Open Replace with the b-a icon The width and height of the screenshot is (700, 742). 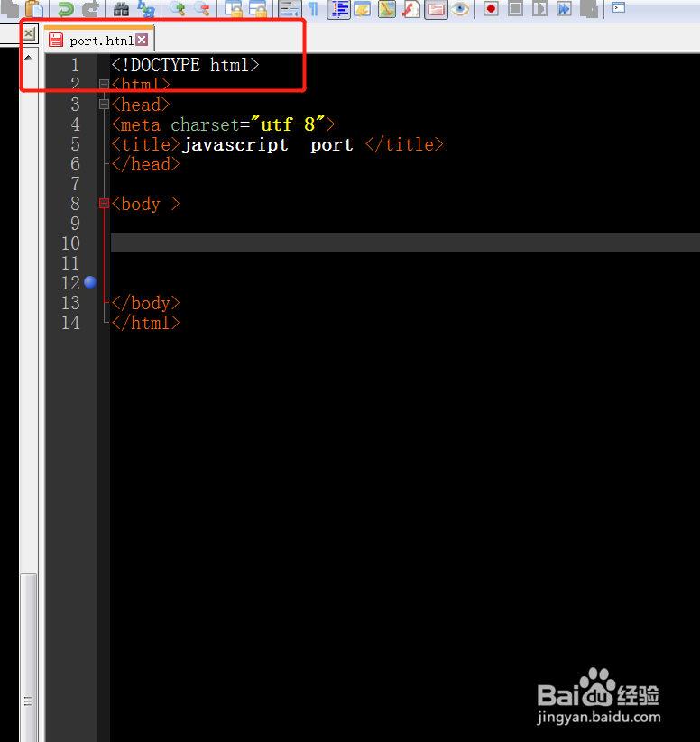tap(146, 8)
